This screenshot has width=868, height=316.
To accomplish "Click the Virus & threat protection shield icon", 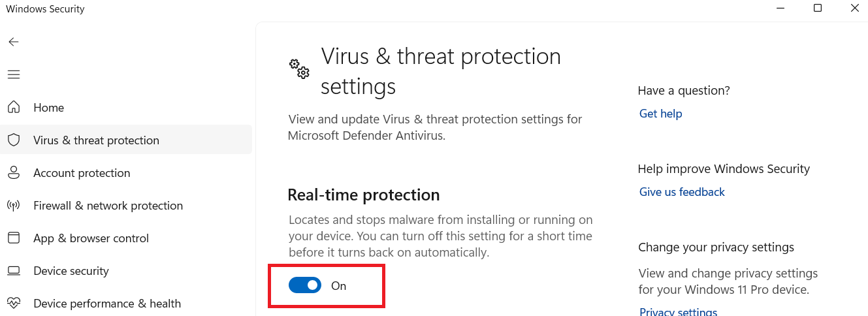I will (13, 140).
